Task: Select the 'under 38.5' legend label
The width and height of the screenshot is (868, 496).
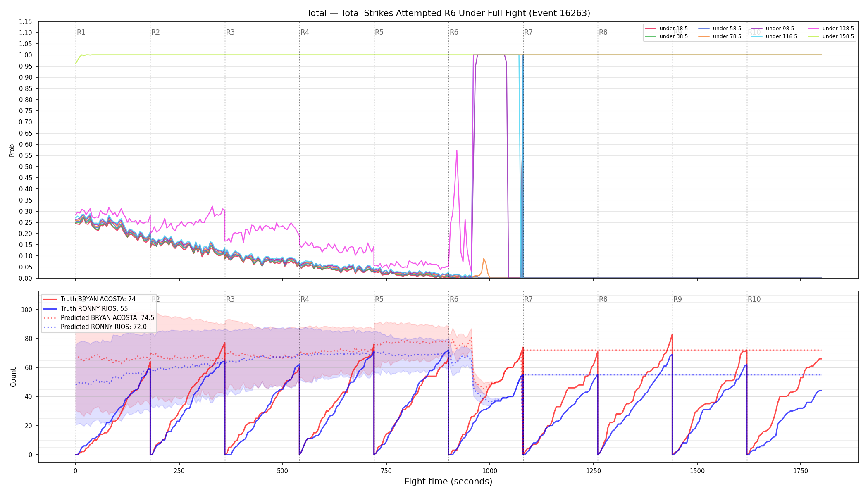Action: (674, 36)
